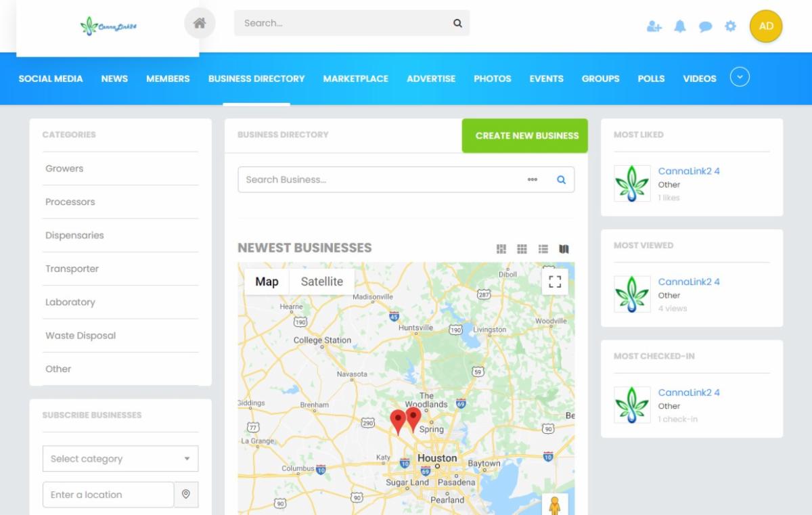Image resolution: width=812 pixels, height=515 pixels.
Task: Open the Select category dropdown
Action: 120,459
